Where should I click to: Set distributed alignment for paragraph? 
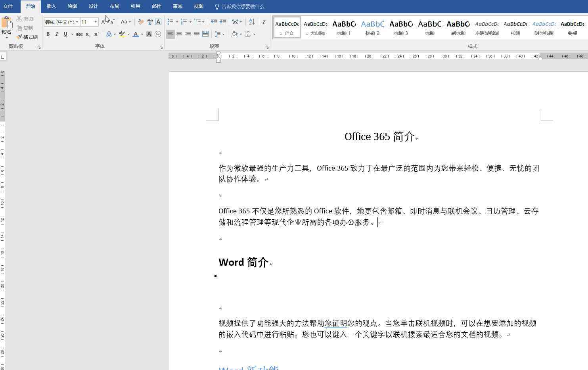coord(205,34)
